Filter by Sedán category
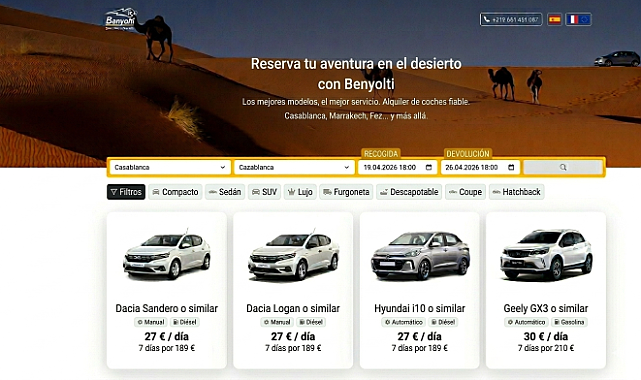641x380 pixels. (x=225, y=192)
